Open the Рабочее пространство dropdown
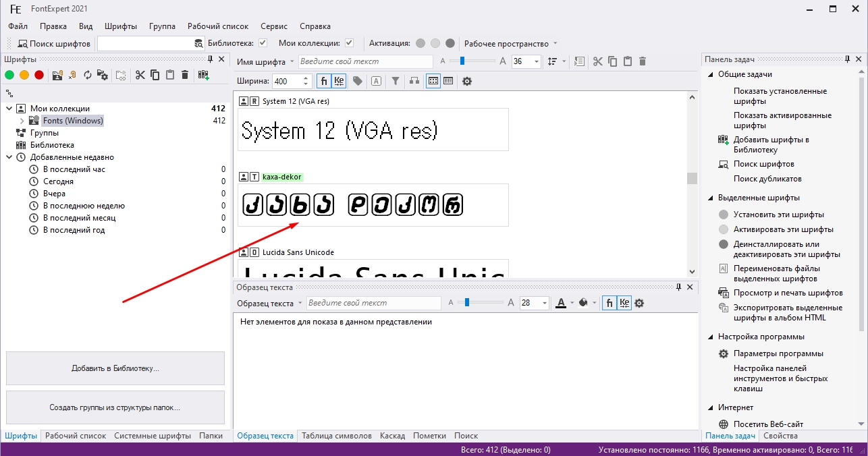The image size is (868, 456). click(x=555, y=43)
